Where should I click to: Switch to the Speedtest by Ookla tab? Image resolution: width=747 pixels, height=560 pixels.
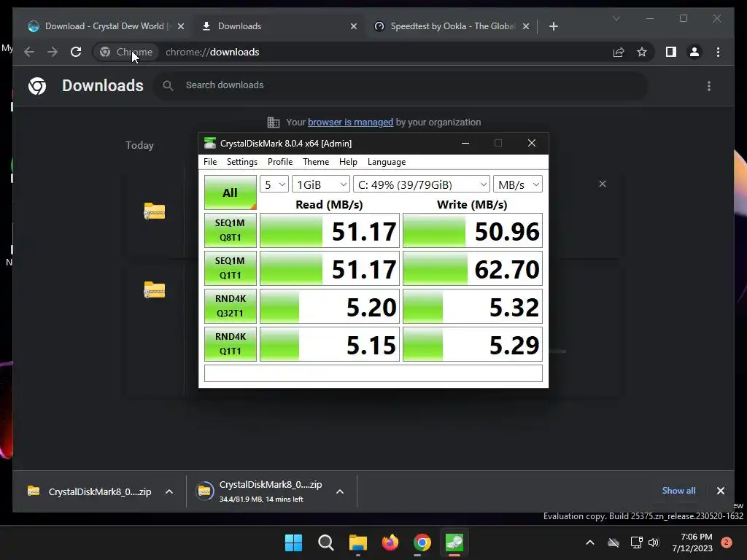[x=451, y=26]
